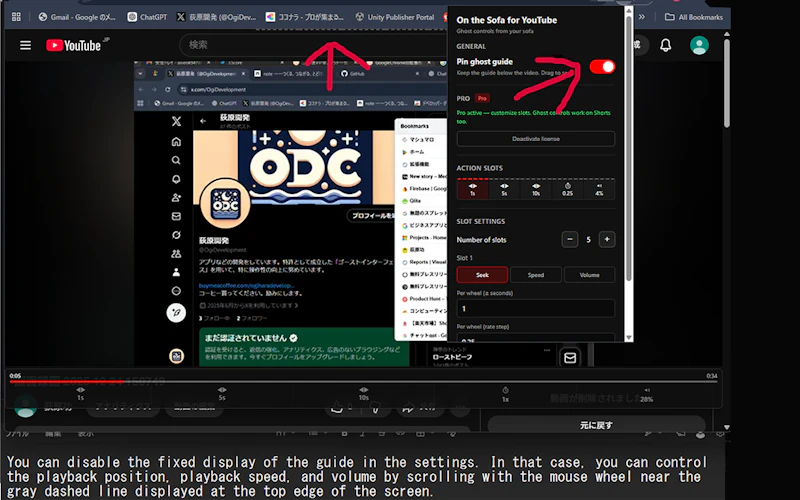Open the Chrome apps grid shortcut

coord(16,17)
